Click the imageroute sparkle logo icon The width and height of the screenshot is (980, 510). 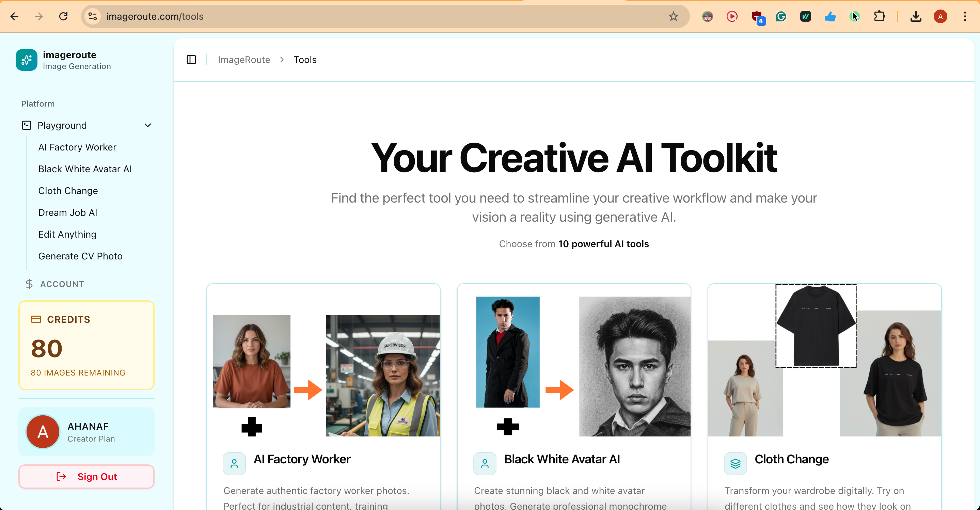[26, 60]
